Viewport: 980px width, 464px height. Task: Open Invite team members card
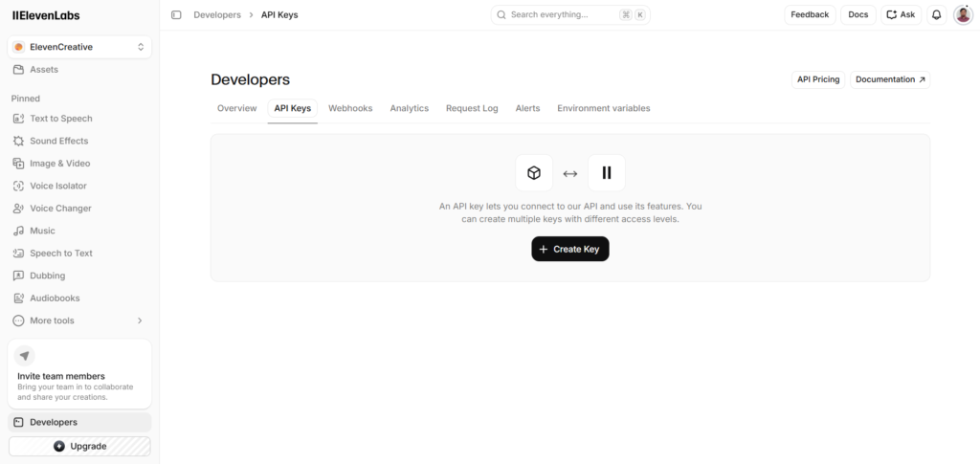pyautogui.click(x=79, y=374)
